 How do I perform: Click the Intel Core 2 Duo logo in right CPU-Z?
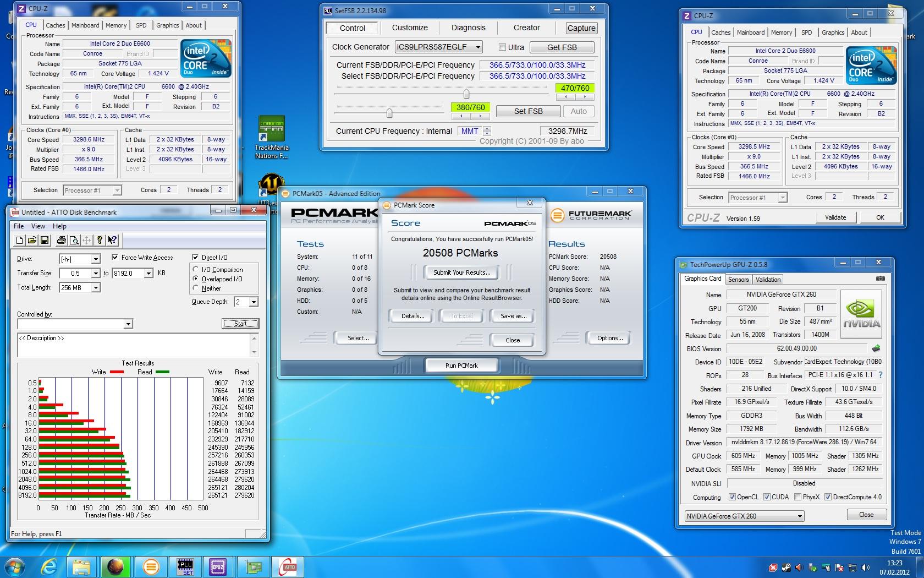pos(870,66)
